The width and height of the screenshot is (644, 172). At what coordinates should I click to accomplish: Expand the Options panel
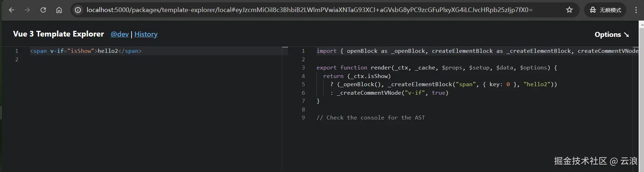(x=612, y=34)
